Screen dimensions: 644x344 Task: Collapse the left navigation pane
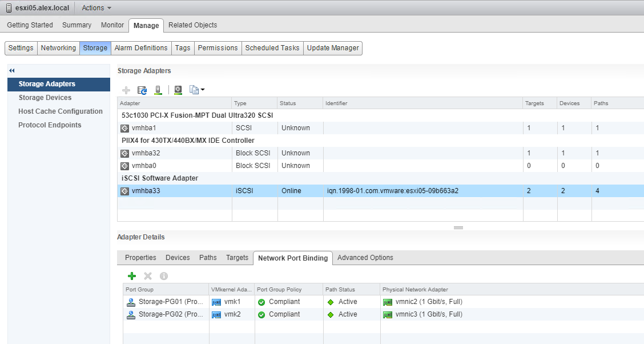(x=11, y=70)
